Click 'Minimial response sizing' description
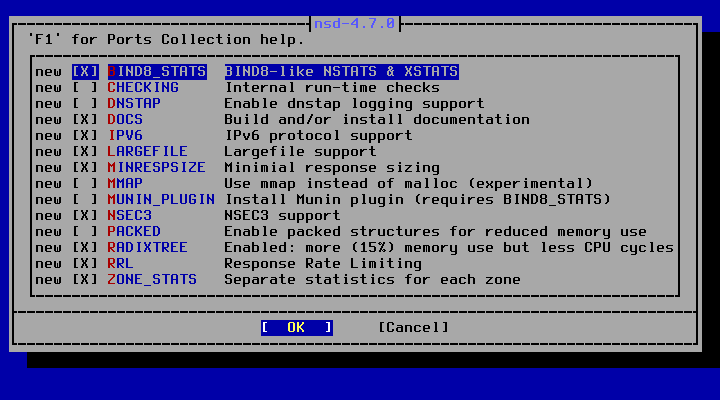 click(x=332, y=168)
